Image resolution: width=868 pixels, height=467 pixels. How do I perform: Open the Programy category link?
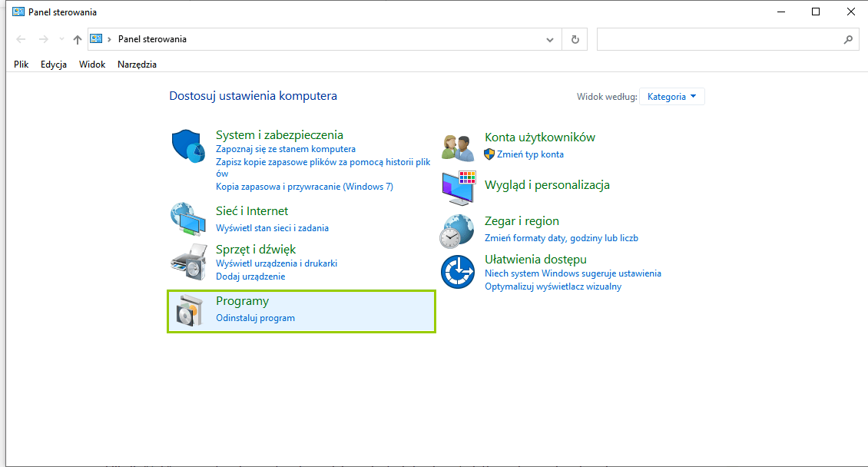(x=243, y=301)
